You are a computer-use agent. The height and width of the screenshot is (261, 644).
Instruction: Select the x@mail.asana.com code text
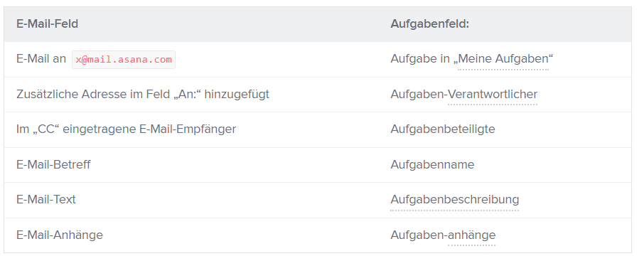tap(124, 60)
